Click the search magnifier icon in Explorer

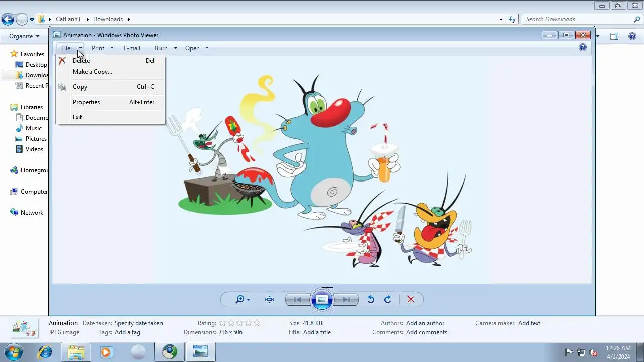tap(637, 19)
